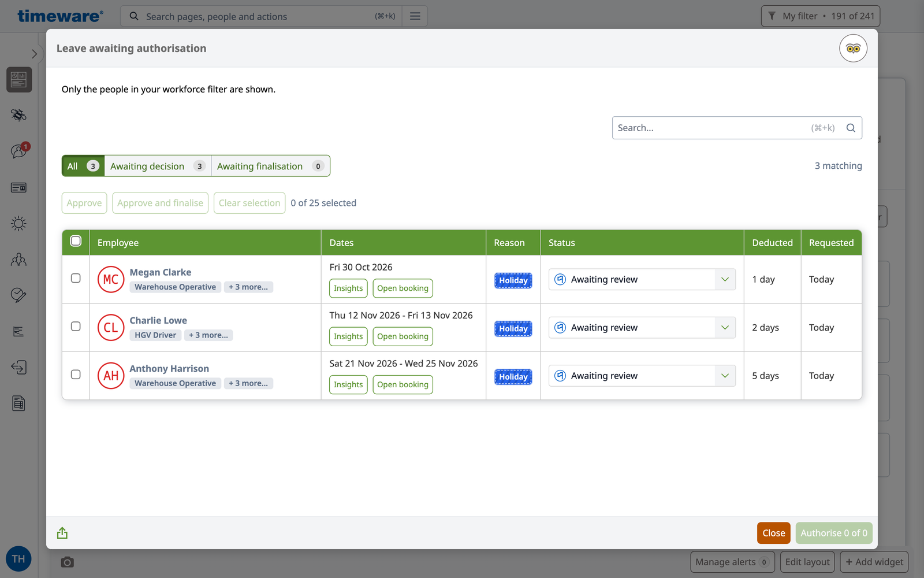Open Charlie Lowe's status dropdown

coord(642,328)
